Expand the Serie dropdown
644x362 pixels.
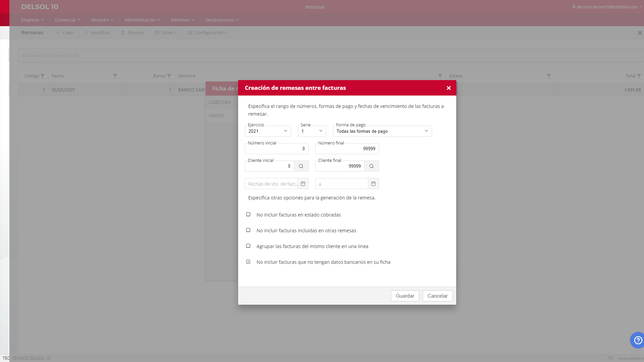click(x=312, y=131)
